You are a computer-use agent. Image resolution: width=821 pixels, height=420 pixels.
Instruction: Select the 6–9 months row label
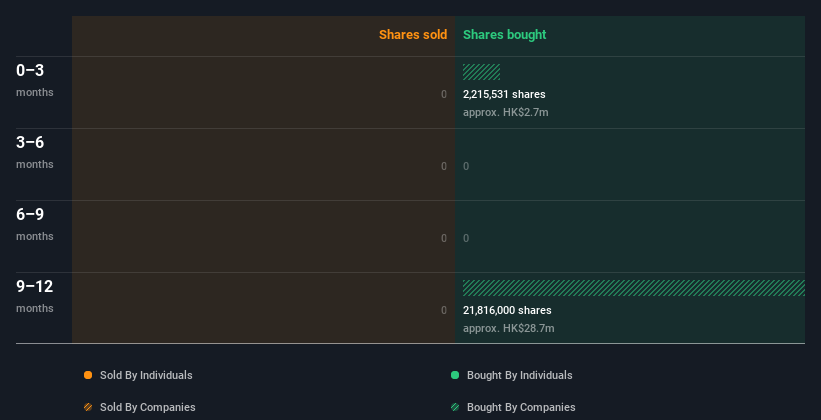pos(35,224)
